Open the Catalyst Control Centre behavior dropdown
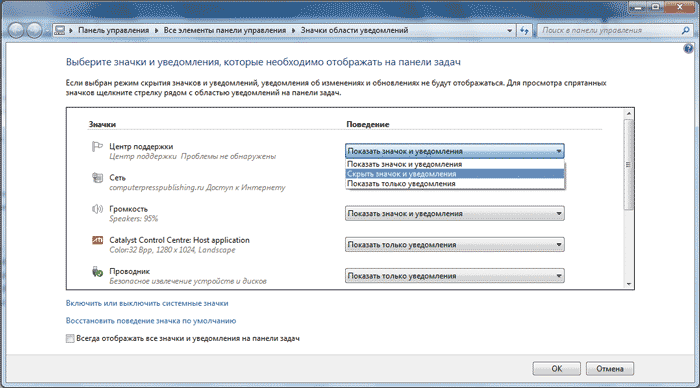The width and height of the screenshot is (700, 388). (454, 245)
